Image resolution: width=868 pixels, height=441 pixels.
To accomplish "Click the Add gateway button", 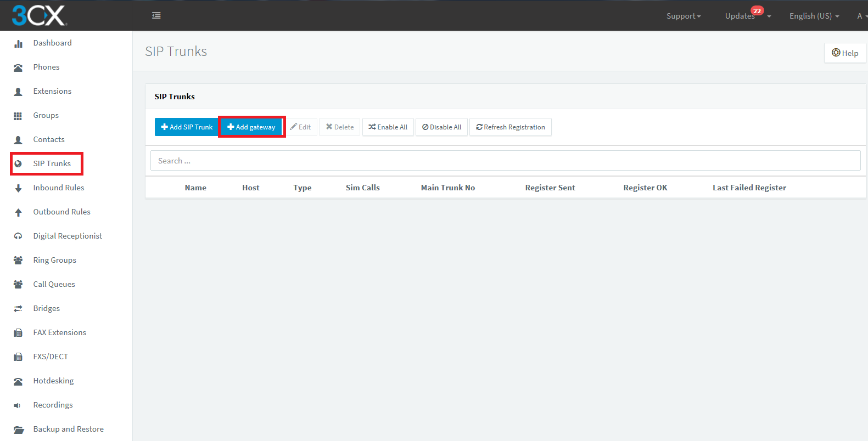I will pos(251,127).
